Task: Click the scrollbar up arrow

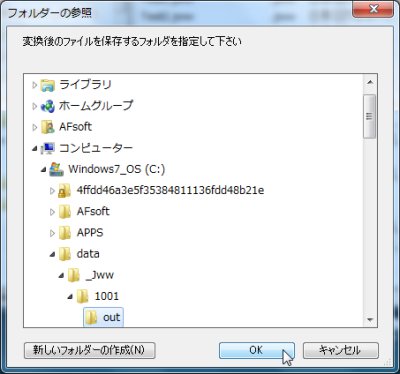Action: coord(370,82)
